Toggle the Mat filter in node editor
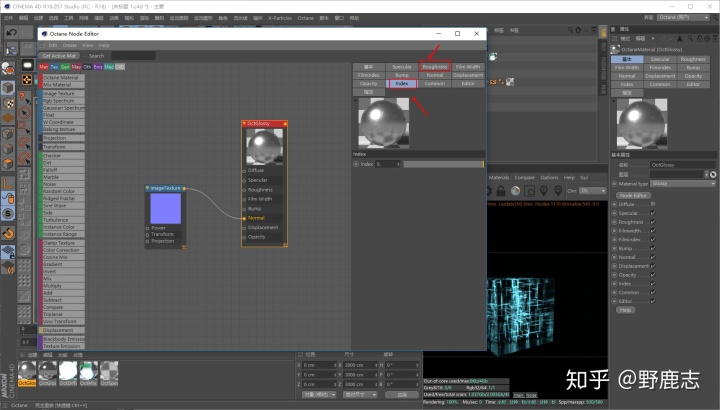Screen dimensions: 720x410 (x=44, y=67)
